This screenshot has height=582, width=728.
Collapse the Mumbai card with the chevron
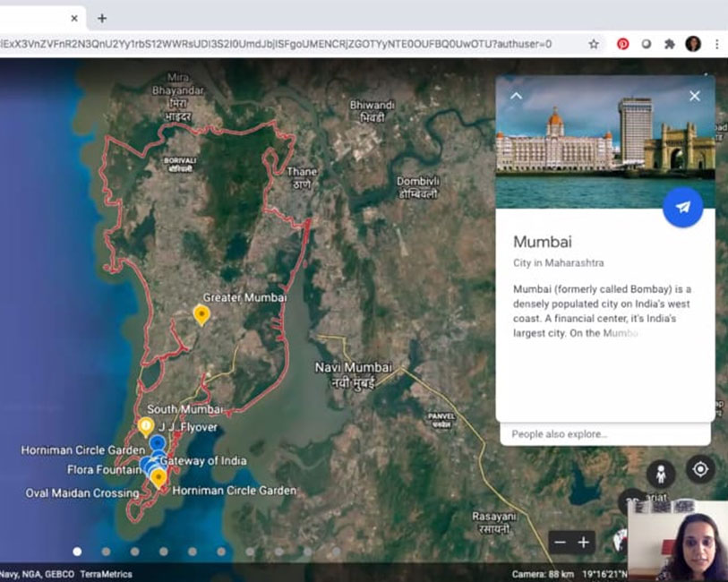(x=517, y=96)
